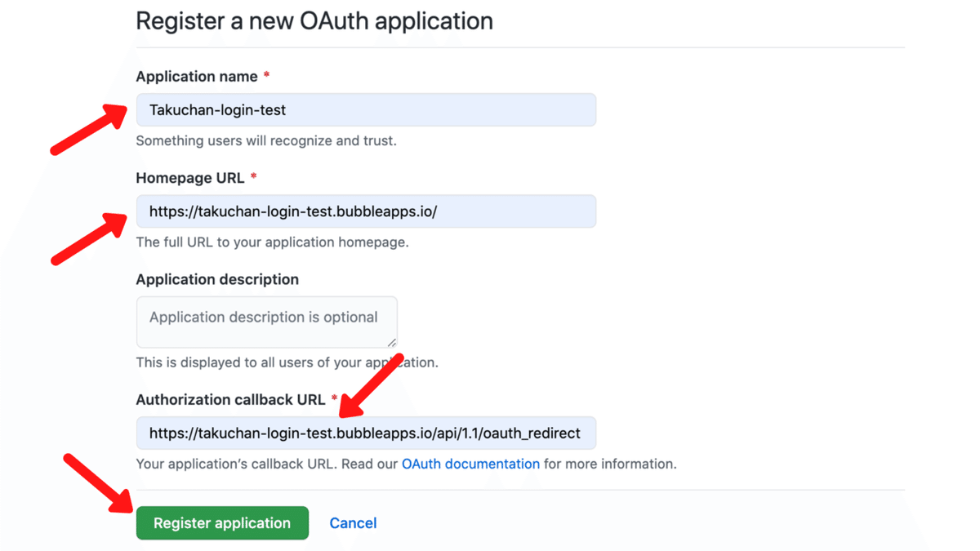
Task: Open the OAuth documentation link
Action: point(470,464)
